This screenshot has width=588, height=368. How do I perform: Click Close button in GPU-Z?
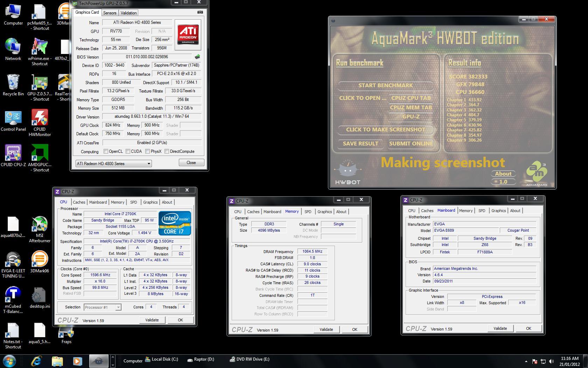[x=191, y=163]
